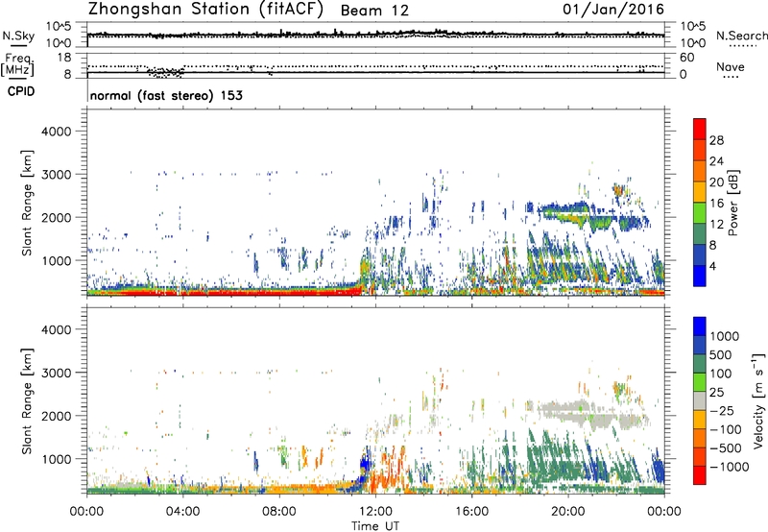Click the bright blue top segment of velocity colorbar
Image resolution: width=768 pixels, height=532 pixels.
tap(700, 326)
